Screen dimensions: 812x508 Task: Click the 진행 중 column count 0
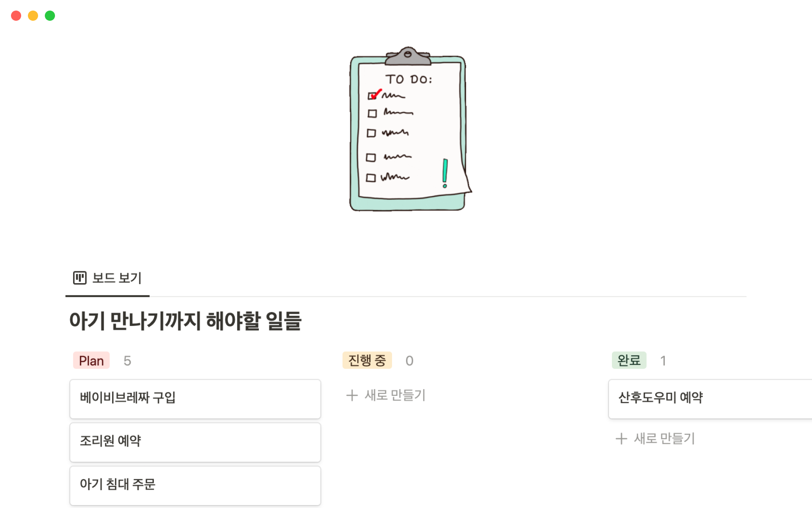[409, 361]
